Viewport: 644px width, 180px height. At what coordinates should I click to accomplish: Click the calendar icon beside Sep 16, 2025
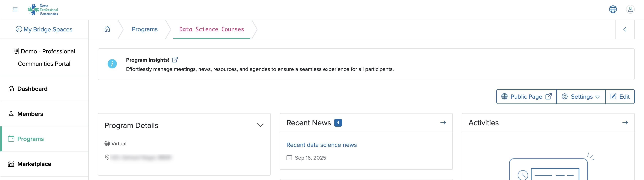(x=289, y=158)
